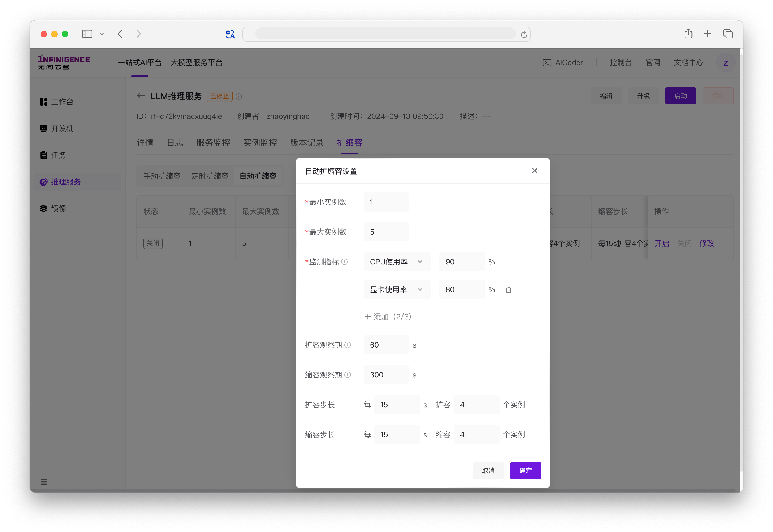The image size is (773, 532).
Task: Click the plus icon beside 添加 (2/3)
Action: point(368,316)
